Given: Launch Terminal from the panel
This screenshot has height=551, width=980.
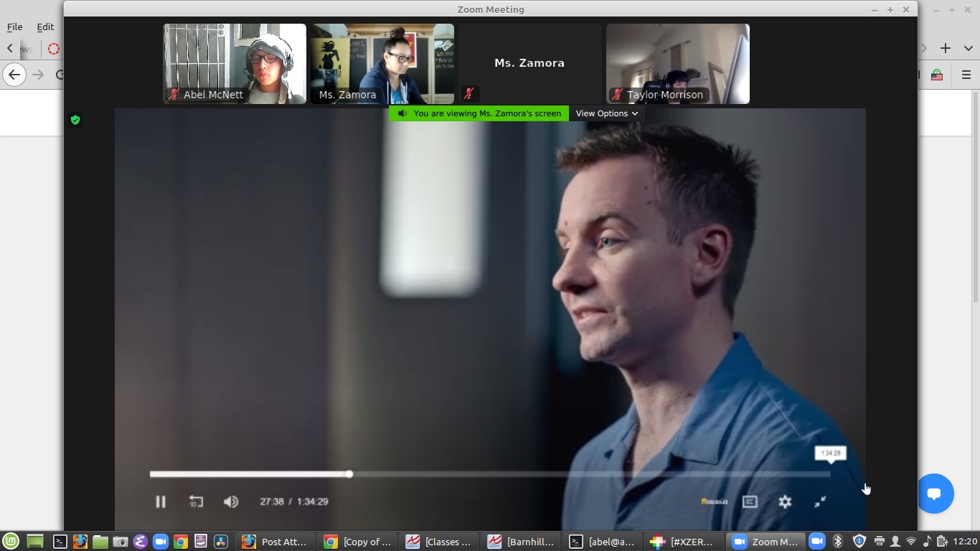Looking at the screenshot, I should click(x=60, y=542).
